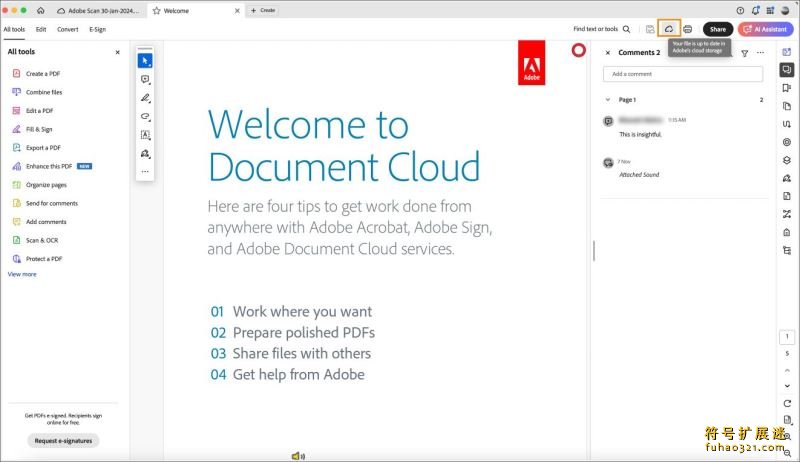Open the notifications bell
Viewport: 800px width, 462px height.
[756, 10]
